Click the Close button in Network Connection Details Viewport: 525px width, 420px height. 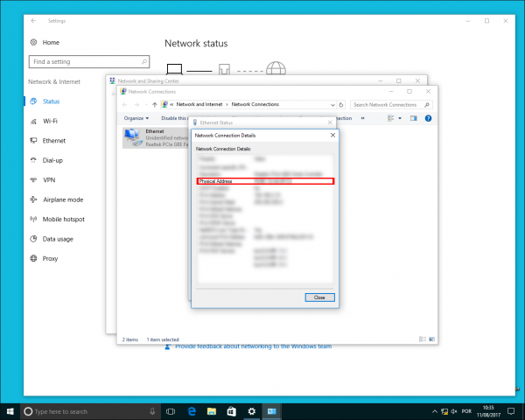pos(319,297)
